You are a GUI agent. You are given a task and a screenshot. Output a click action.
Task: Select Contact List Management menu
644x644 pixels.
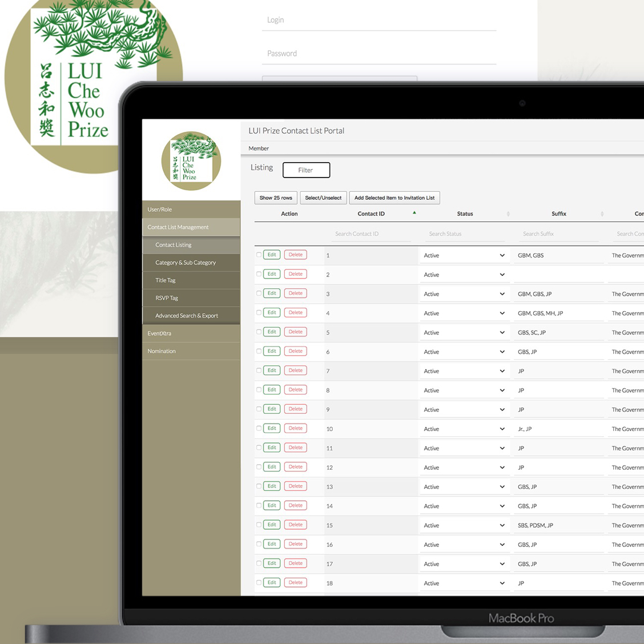(191, 227)
